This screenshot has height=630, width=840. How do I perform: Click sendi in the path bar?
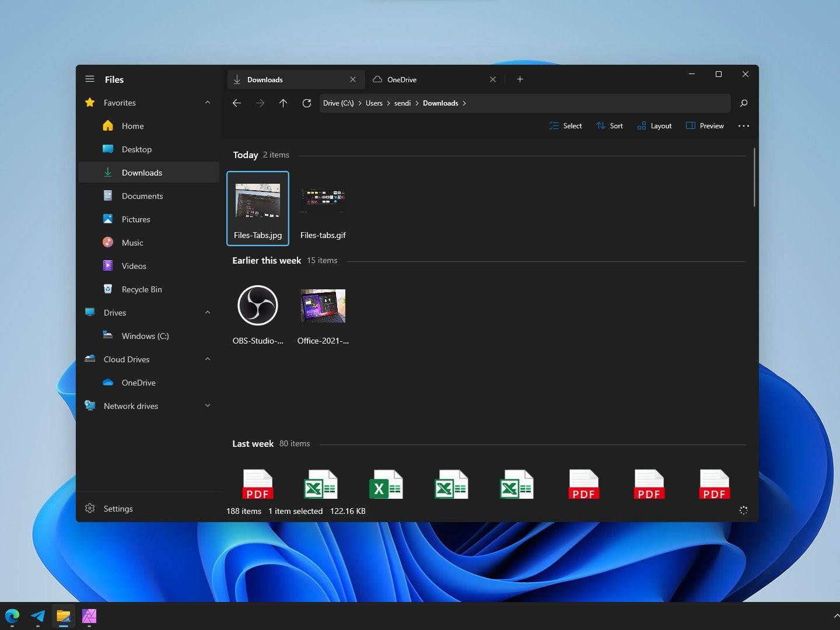(x=402, y=103)
